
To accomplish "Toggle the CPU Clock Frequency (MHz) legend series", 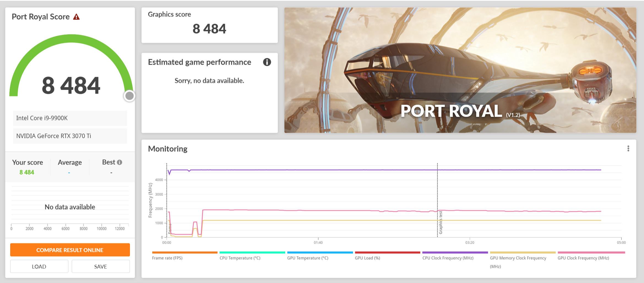I will [455, 256].
